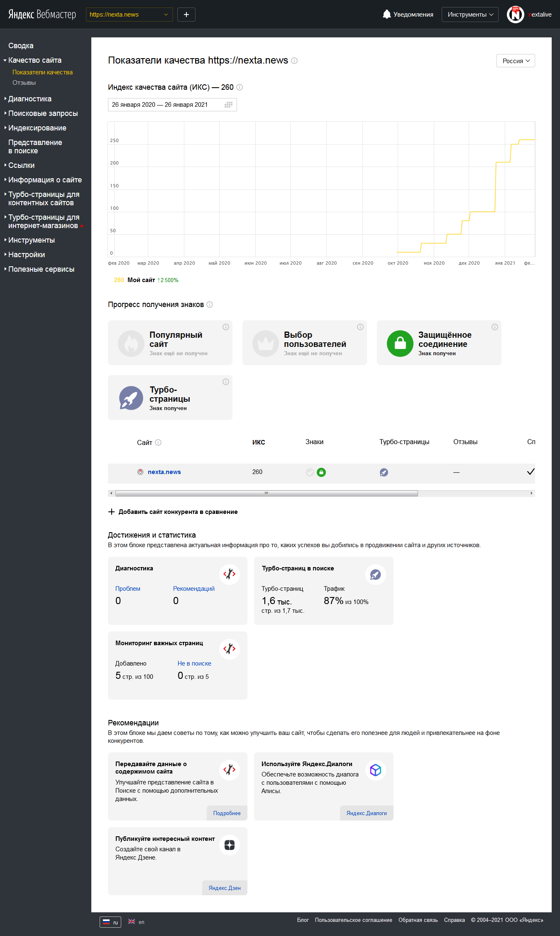
Task: Click the Turbo pages rocket badge
Action: (x=131, y=398)
